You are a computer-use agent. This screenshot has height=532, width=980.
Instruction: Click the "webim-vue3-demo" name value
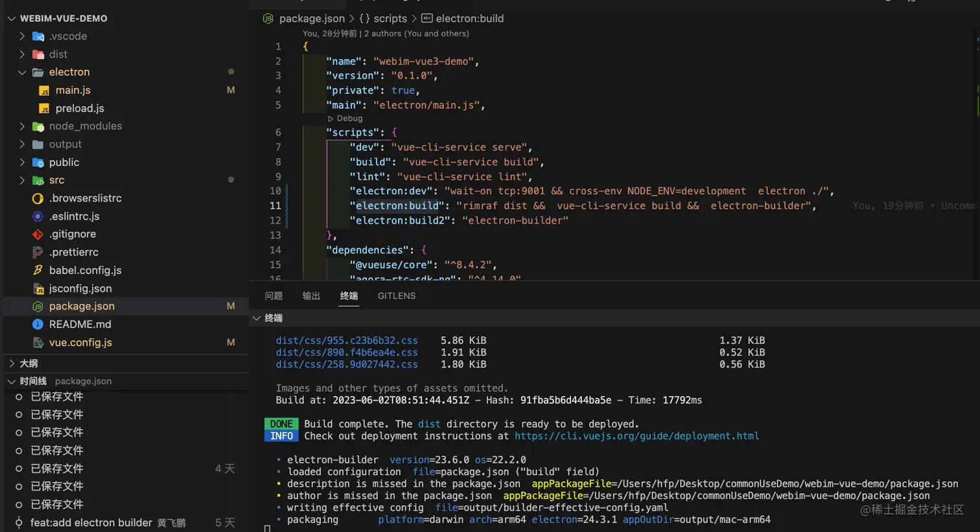pyautogui.click(x=423, y=62)
